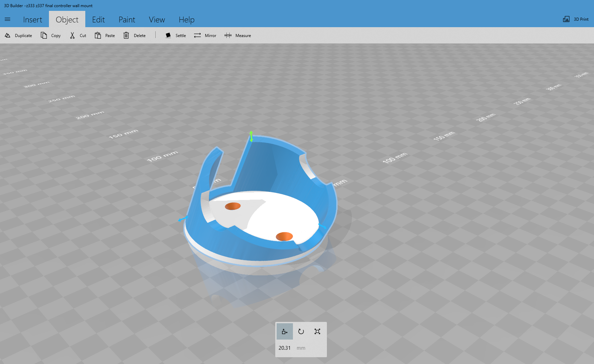The image size is (594, 364).
Task: Click the upper orange screw hole
Action: pos(233,206)
